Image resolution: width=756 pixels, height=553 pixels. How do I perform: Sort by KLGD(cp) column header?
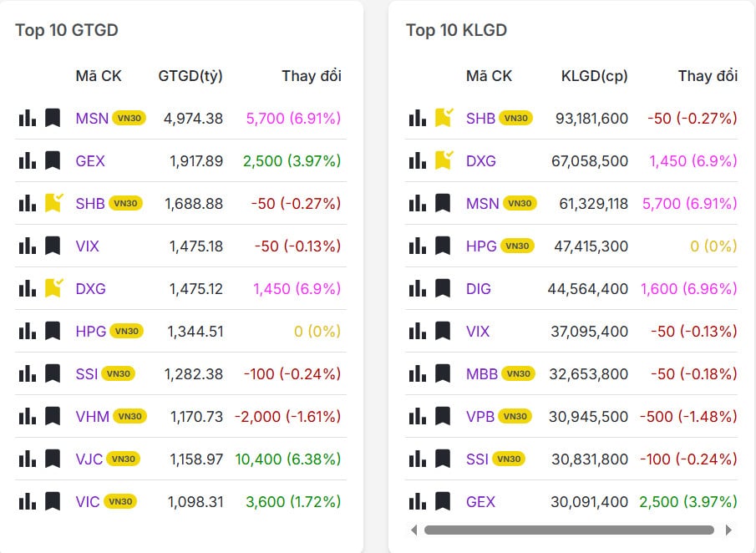pyautogui.click(x=594, y=76)
